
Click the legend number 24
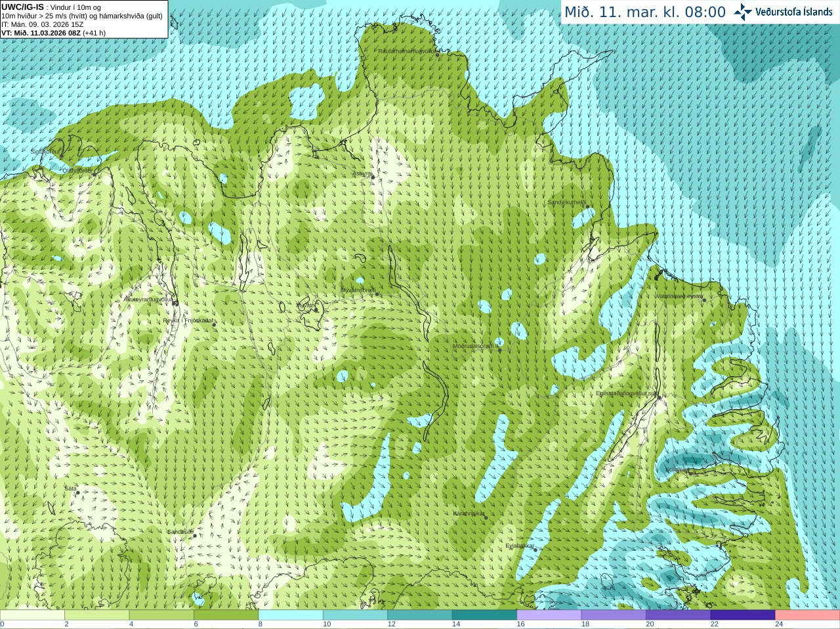coord(779,624)
